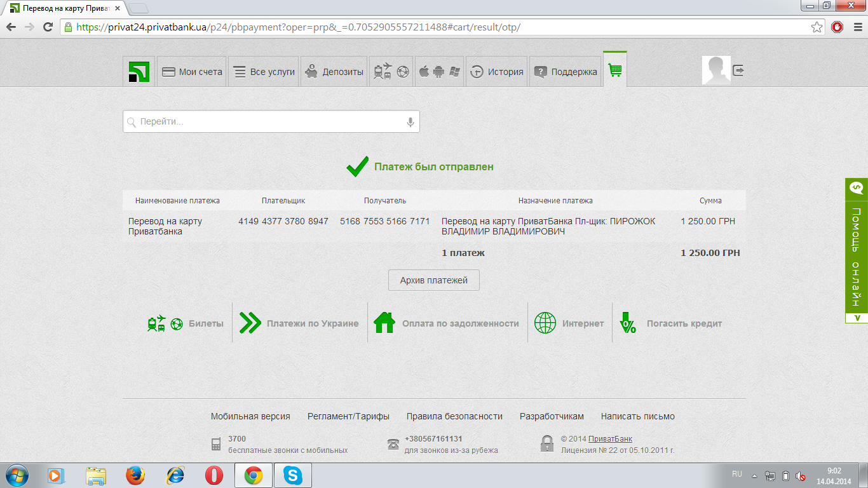Open a new browser tab

(x=139, y=8)
